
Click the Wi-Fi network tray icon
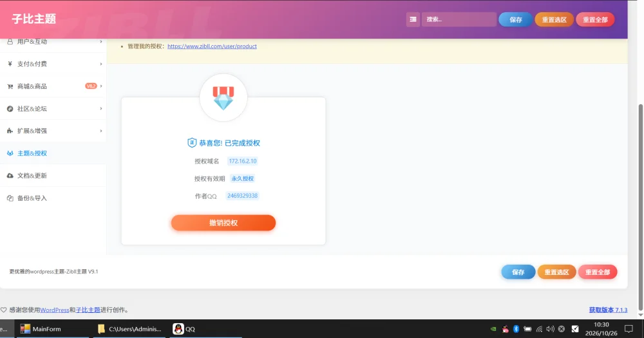coord(539,329)
